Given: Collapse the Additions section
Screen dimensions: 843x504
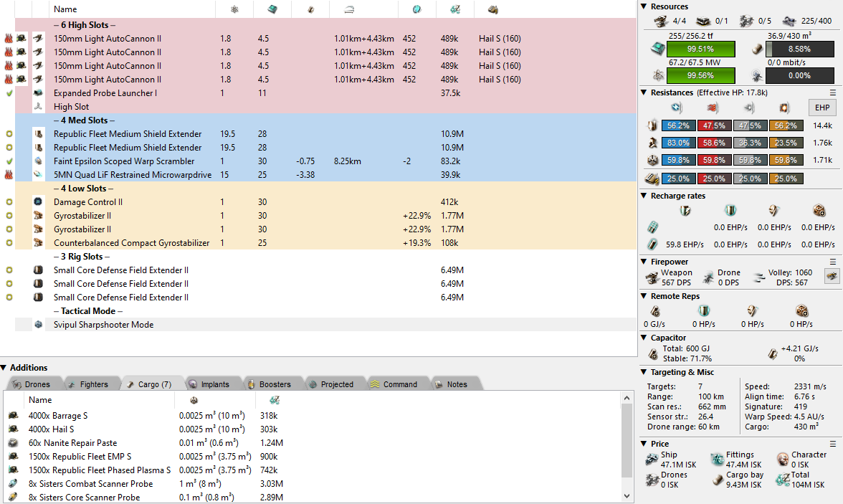Looking at the screenshot, I should pyautogui.click(x=4, y=368).
